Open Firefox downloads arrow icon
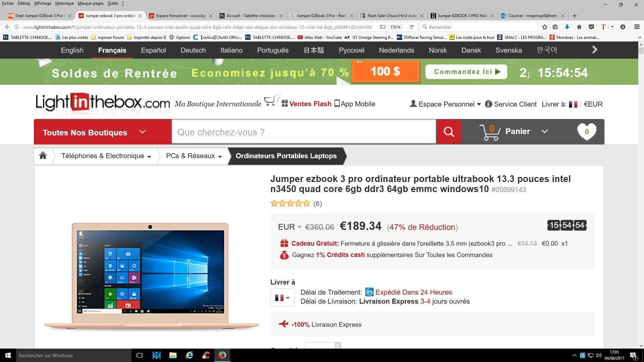644x362 pixels. click(x=567, y=27)
